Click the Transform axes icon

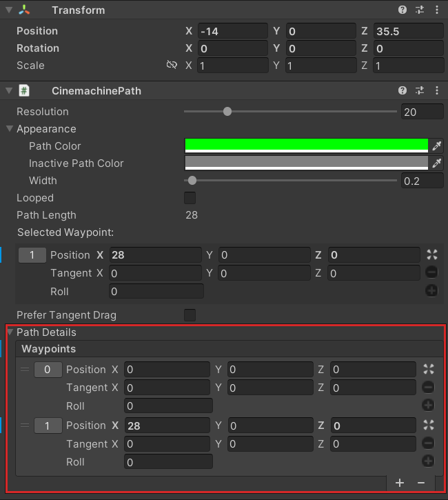[x=24, y=10]
